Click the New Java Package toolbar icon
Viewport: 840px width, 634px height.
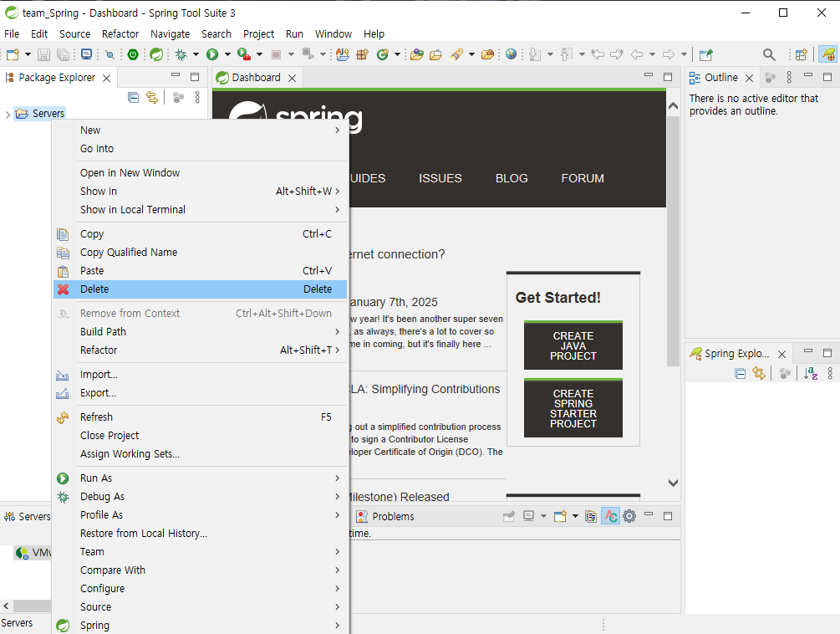tap(363, 54)
